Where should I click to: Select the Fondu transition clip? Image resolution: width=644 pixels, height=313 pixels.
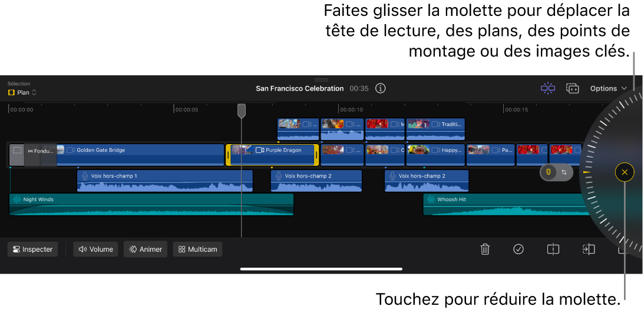click(x=40, y=155)
